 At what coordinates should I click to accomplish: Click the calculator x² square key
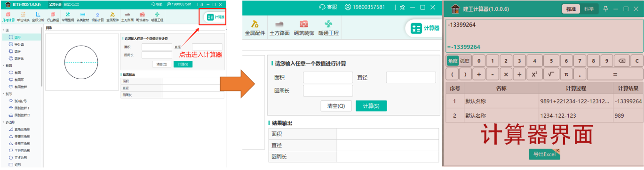[x=534, y=74]
